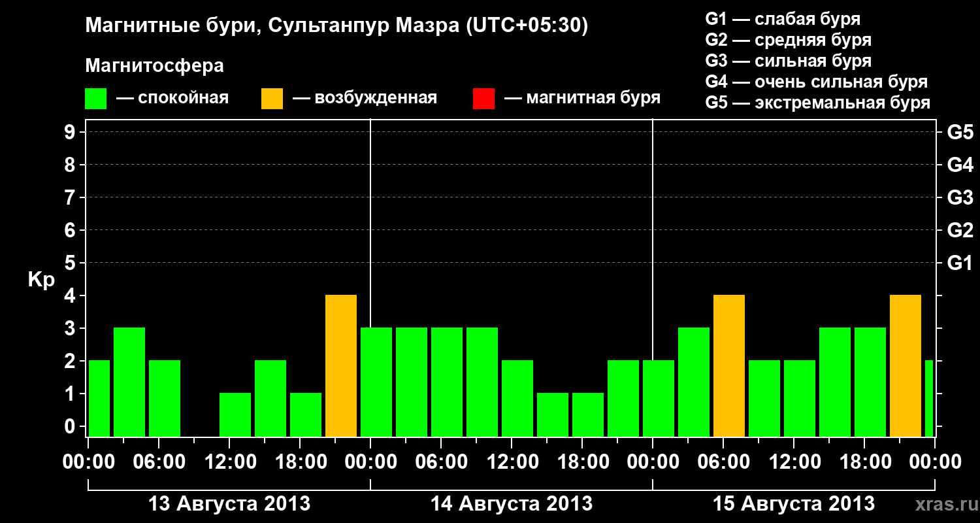Click the Kp 2 bar above 12:00 on 14 August
This screenshot has height=523, width=980.
(517, 398)
